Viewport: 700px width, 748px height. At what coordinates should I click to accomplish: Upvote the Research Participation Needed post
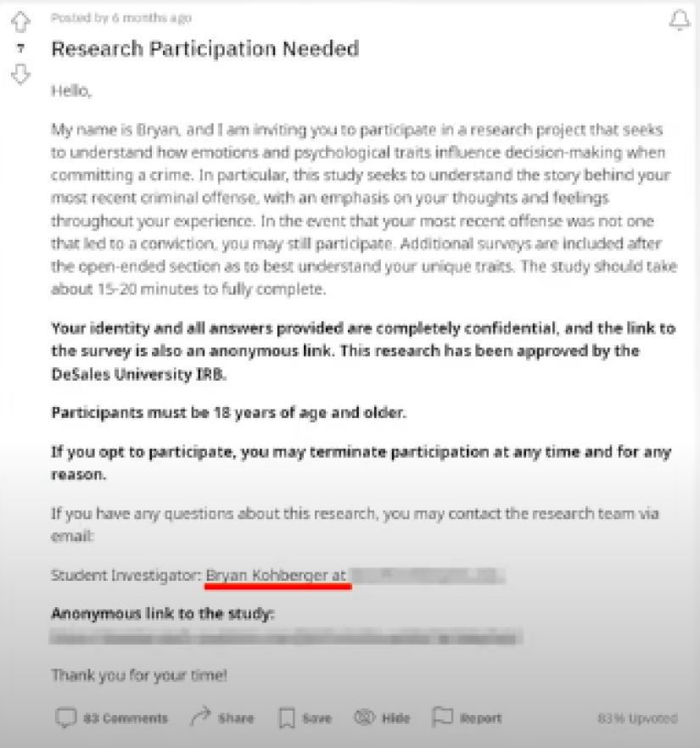(20, 21)
